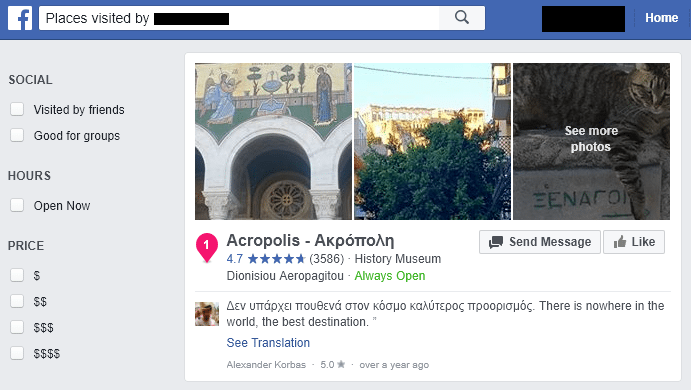Focus the Places visited by search field
Screen dimensions: 691x390
coord(239,18)
